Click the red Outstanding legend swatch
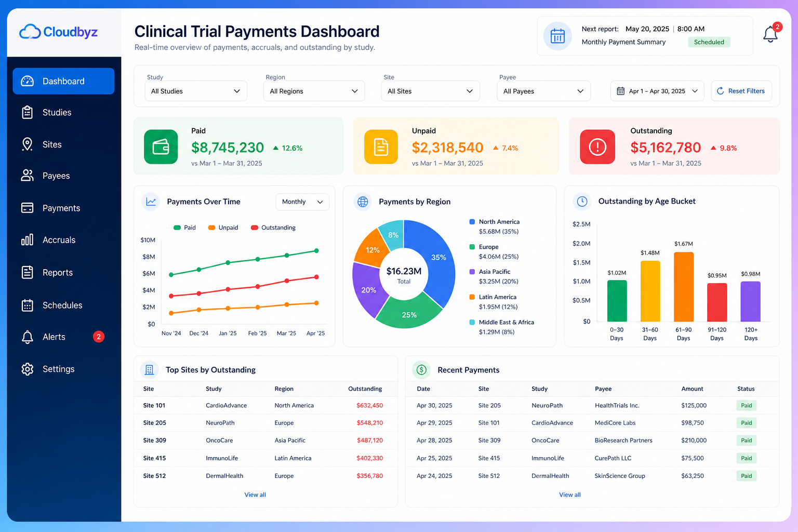 coord(255,228)
